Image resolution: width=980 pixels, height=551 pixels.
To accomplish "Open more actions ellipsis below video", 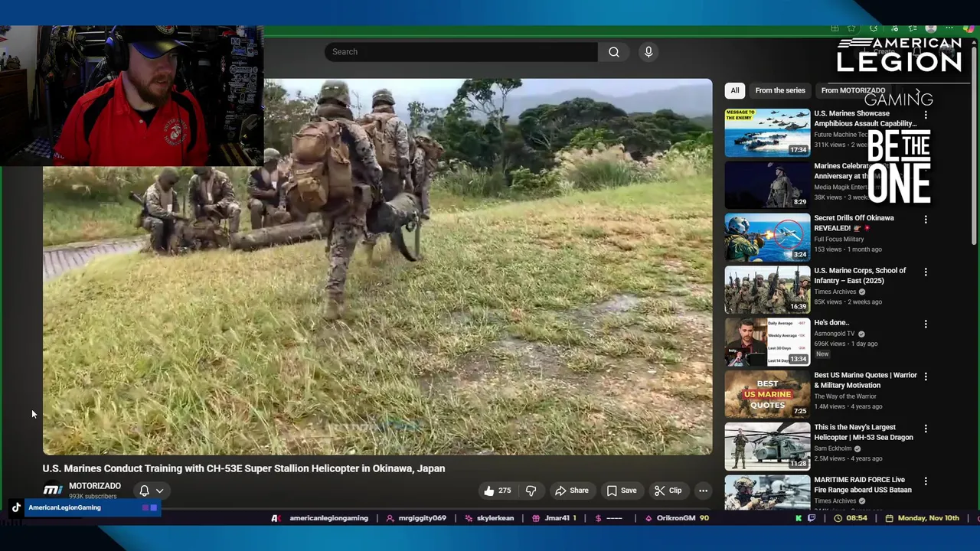I will (x=703, y=491).
